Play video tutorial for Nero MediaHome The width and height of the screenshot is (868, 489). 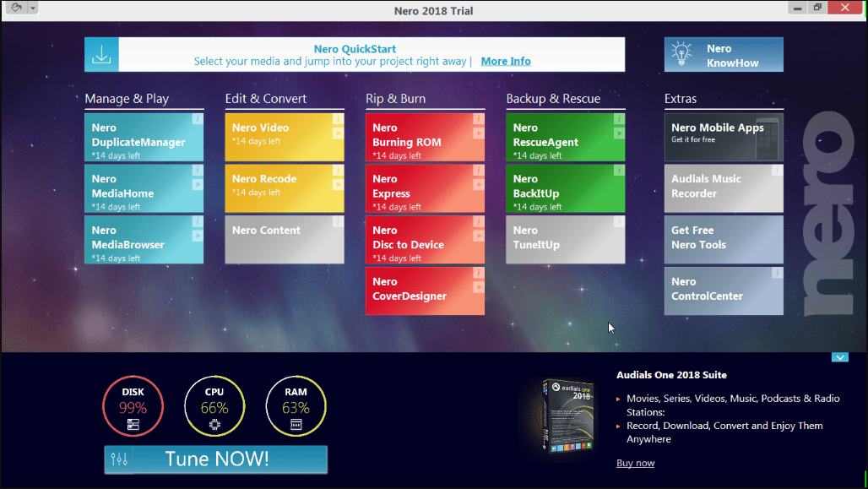pos(198,184)
